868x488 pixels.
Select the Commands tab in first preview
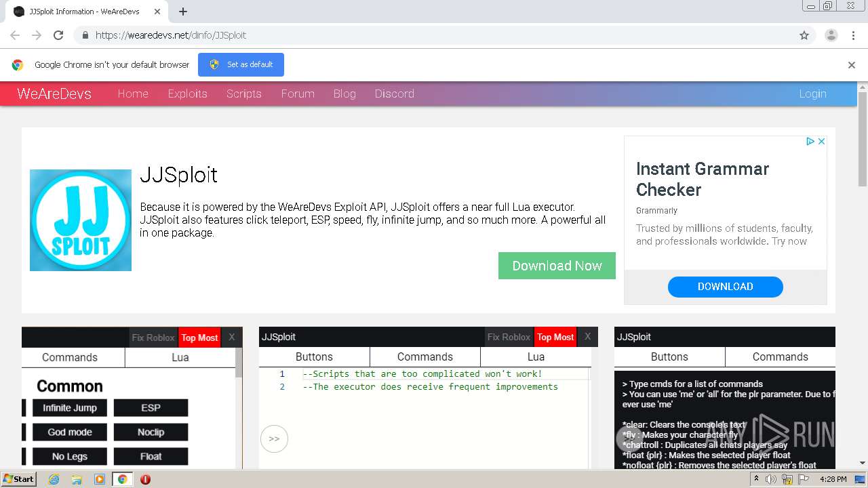[70, 357]
